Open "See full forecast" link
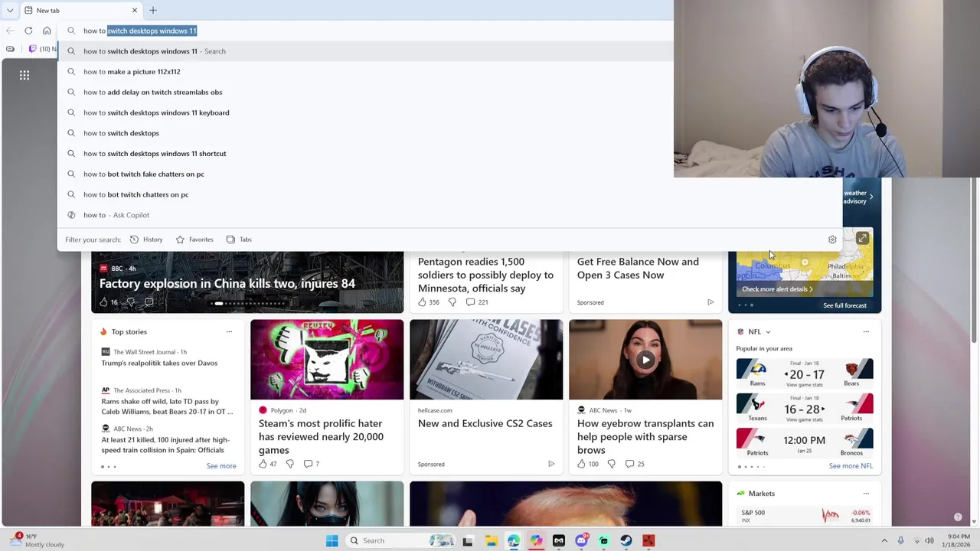Image resolution: width=980 pixels, height=551 pixels. (x=844, y=305)
